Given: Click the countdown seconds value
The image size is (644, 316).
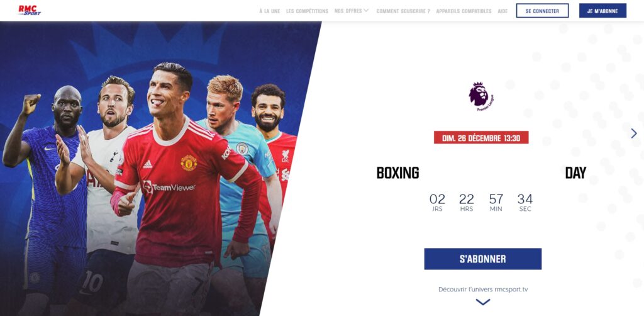Looking at the screenshot, I should (525, 200).
